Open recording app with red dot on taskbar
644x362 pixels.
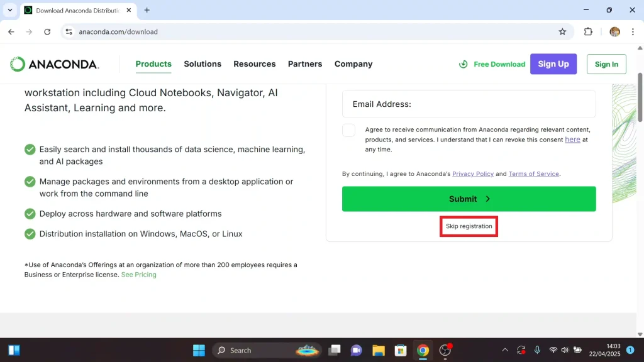(x=445, y=350)
